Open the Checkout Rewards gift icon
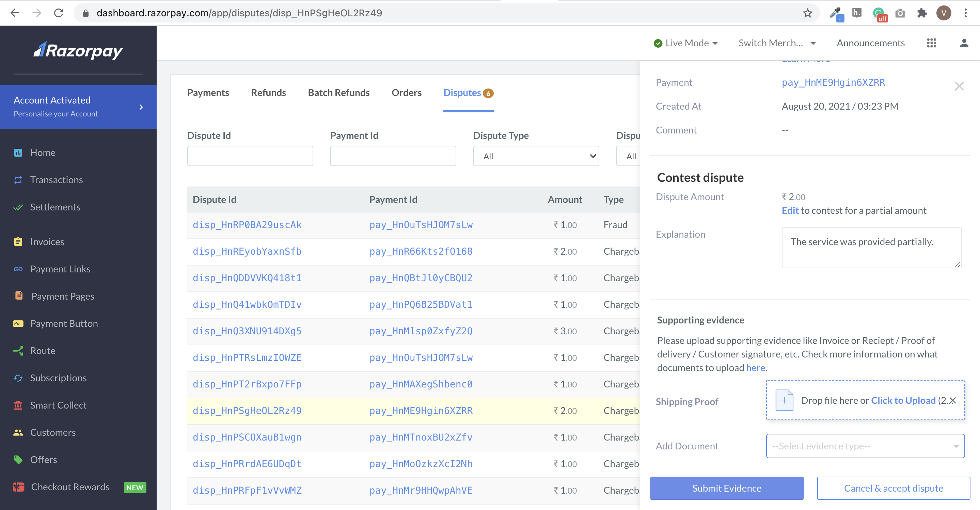The image size is (980, 510). click(18, 487)
